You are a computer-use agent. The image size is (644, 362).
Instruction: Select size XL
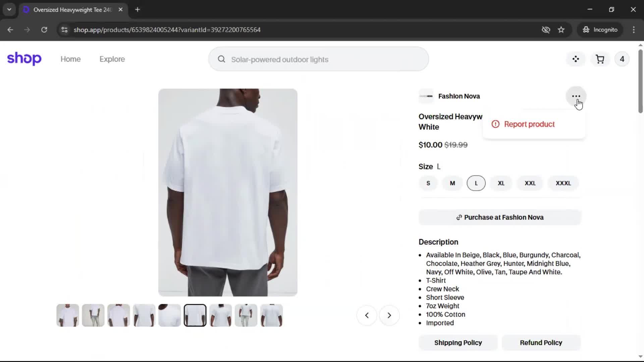(x=501, y=183)
